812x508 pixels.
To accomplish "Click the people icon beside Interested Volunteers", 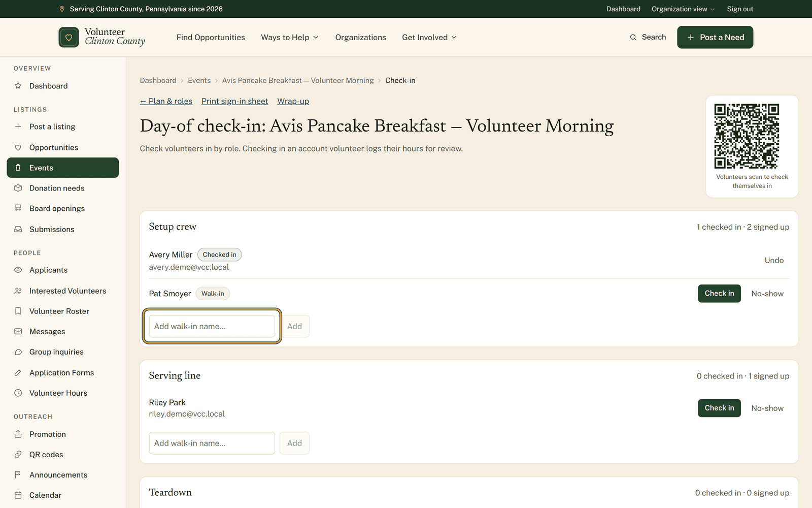I will click(x=18, y=291).
